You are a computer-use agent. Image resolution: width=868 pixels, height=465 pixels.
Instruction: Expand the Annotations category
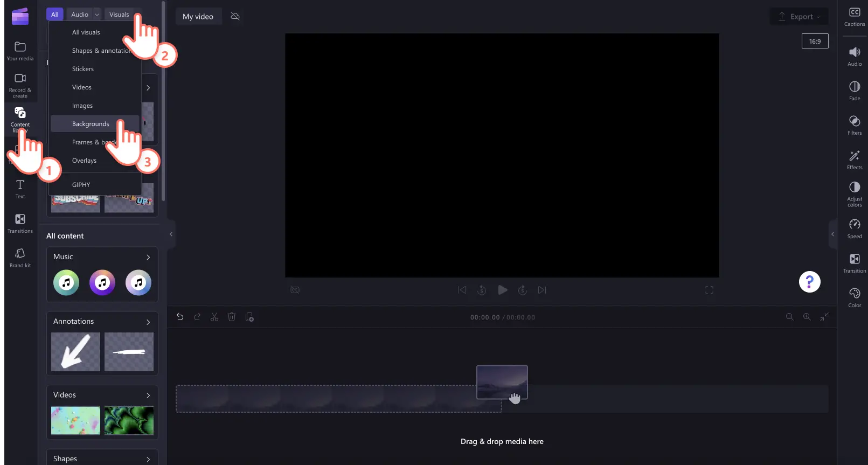coord(148,322)
